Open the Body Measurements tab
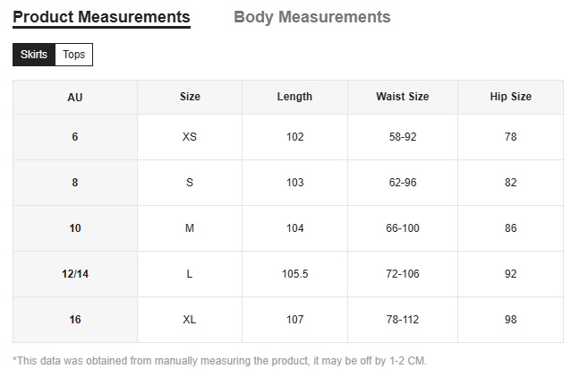This screenshot has width=588, height=369. click(x=311, y=17)
